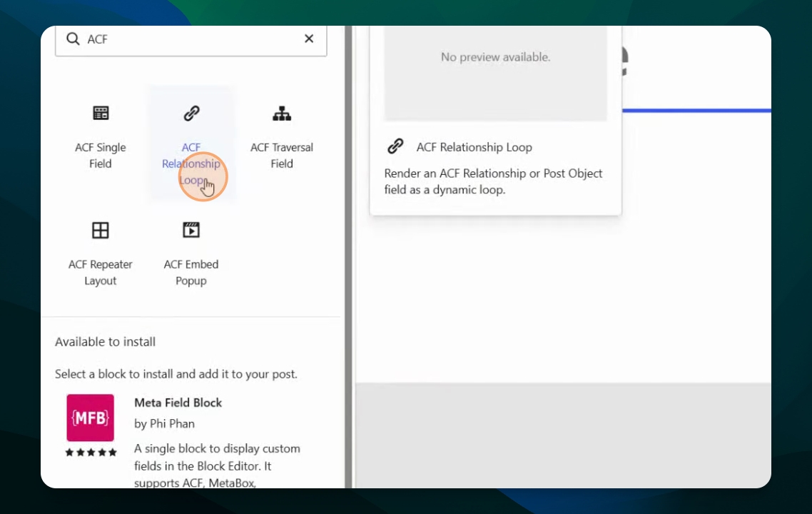Select the ACF Single Field block icon

[101, 113]
